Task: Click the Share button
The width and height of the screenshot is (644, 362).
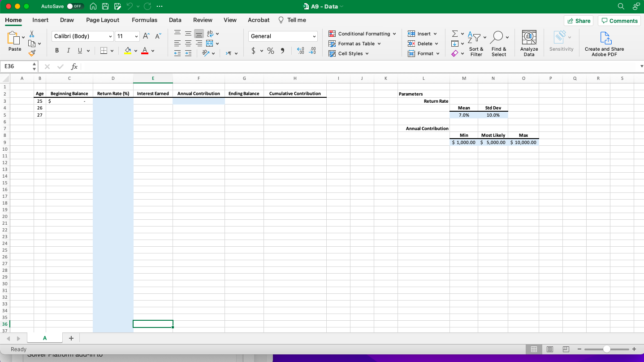Action: point(579,21)
